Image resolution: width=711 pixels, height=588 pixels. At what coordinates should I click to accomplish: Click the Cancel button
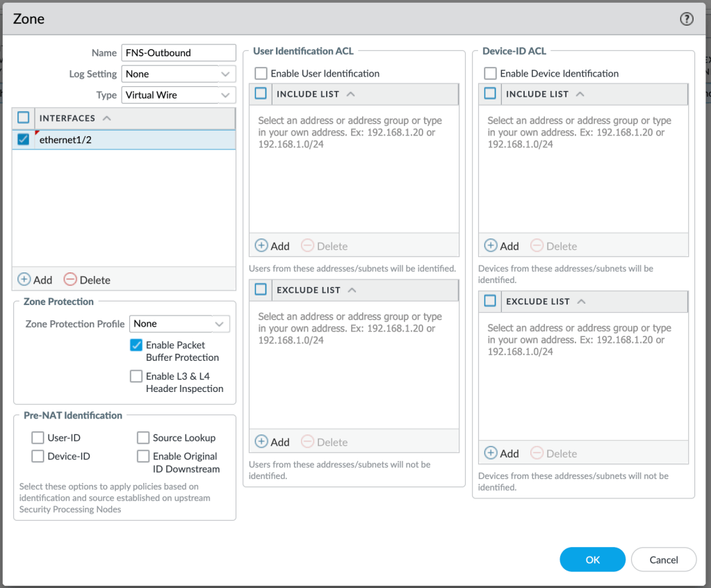tap(663, 560)
